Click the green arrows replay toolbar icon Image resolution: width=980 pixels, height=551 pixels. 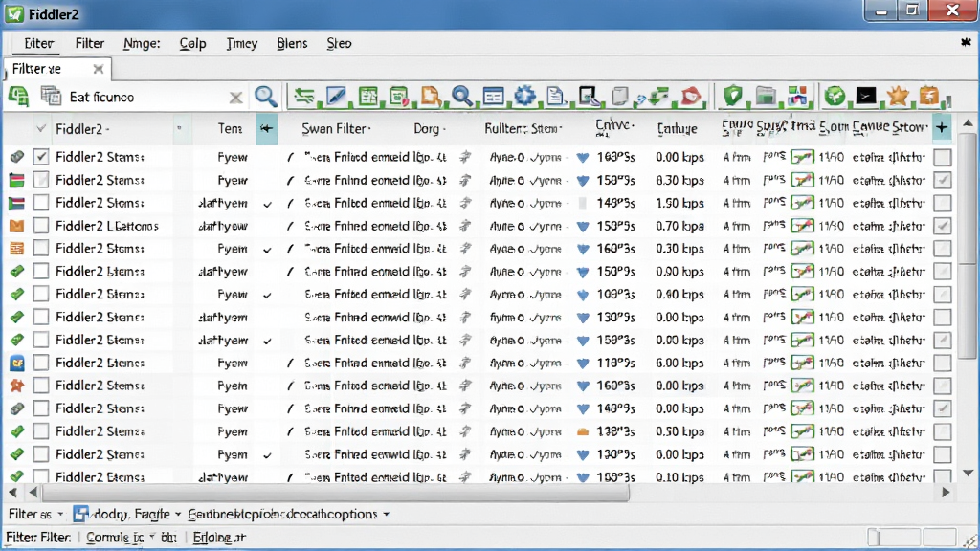[x=658, y=97]
